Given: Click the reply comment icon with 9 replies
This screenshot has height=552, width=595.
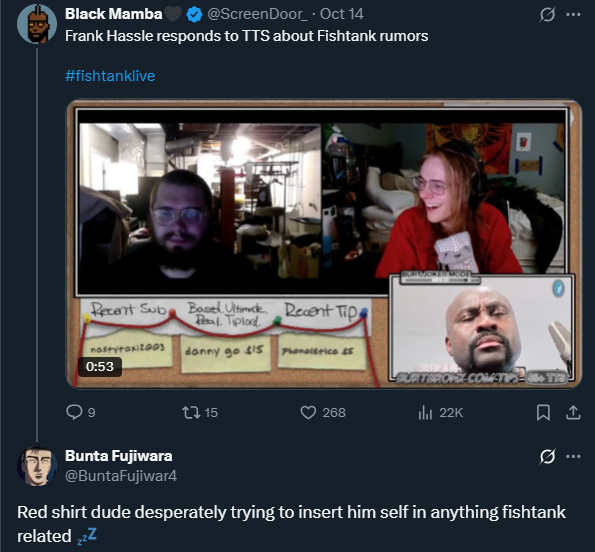Looking at the screenshot, I should point(74,412).
